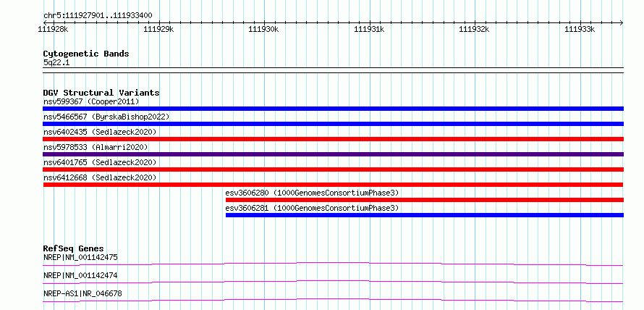The width and height of the screenshot is (644, 310).
Task: Select the red bar under esv3606280
Action: pos(425,200)
